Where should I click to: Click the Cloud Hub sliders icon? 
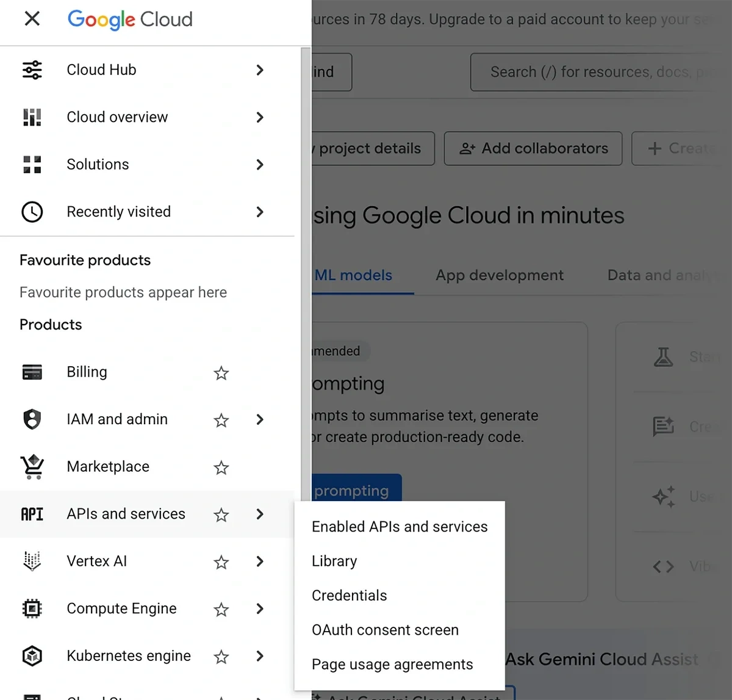point(32,70)
